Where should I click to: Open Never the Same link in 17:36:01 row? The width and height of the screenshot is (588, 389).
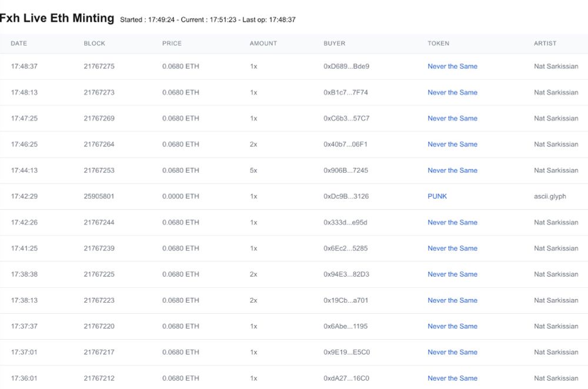(452, 378)
